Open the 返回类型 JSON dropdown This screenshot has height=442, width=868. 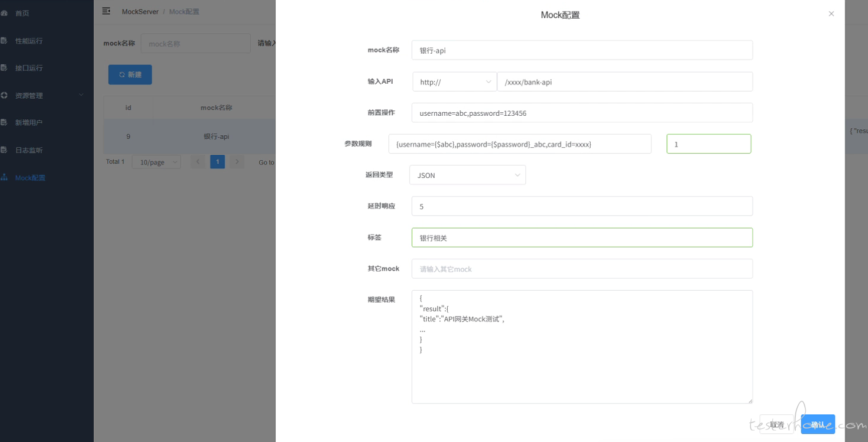[467, 175]
